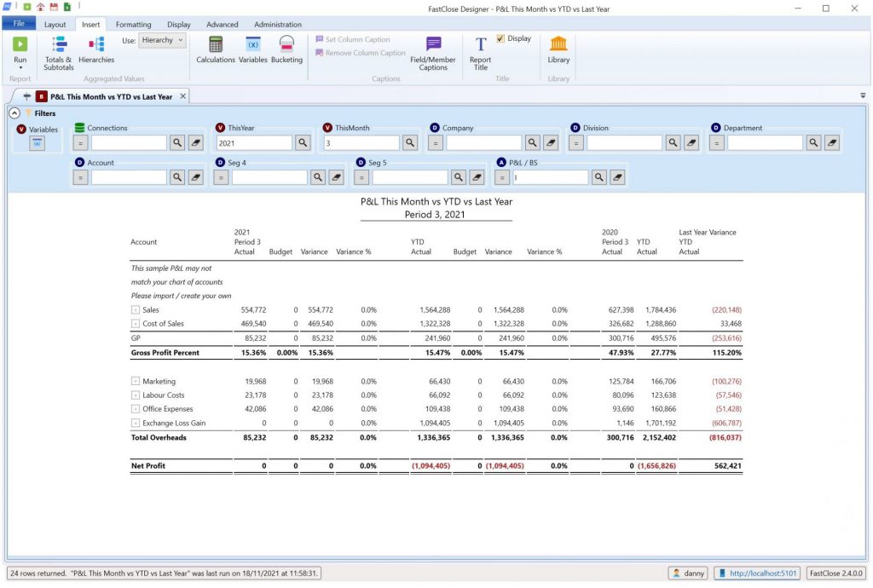Switch to the Display tab
This screenshot has height=588, width=873.
[179, 25]
